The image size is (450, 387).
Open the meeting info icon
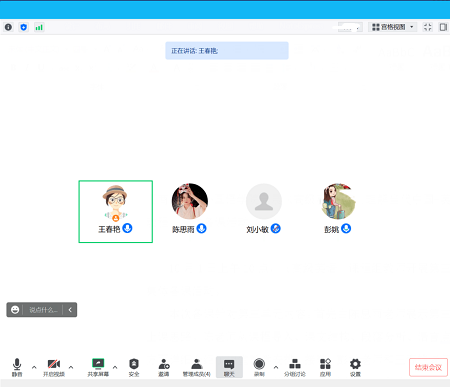point(8,27)
